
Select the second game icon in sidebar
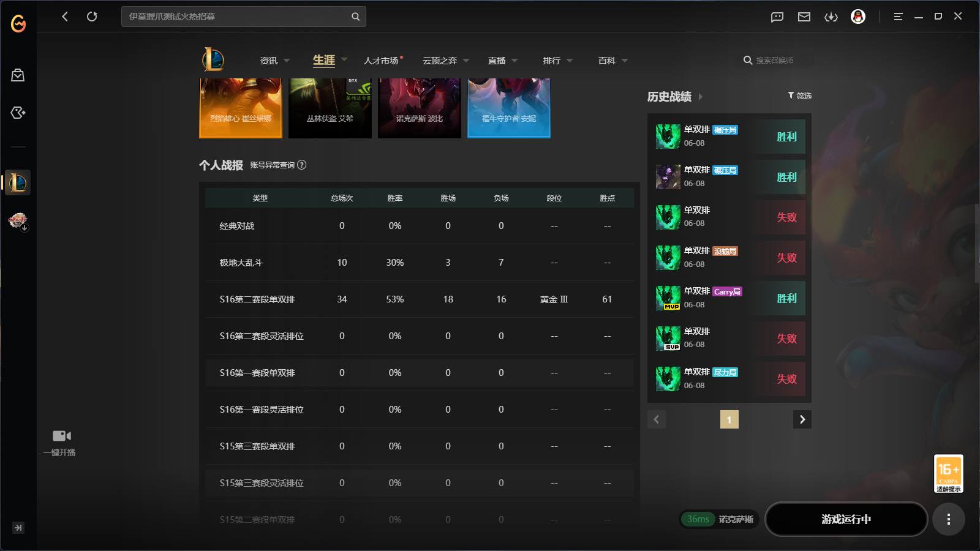pyautogui.click(x=18, y=220)
